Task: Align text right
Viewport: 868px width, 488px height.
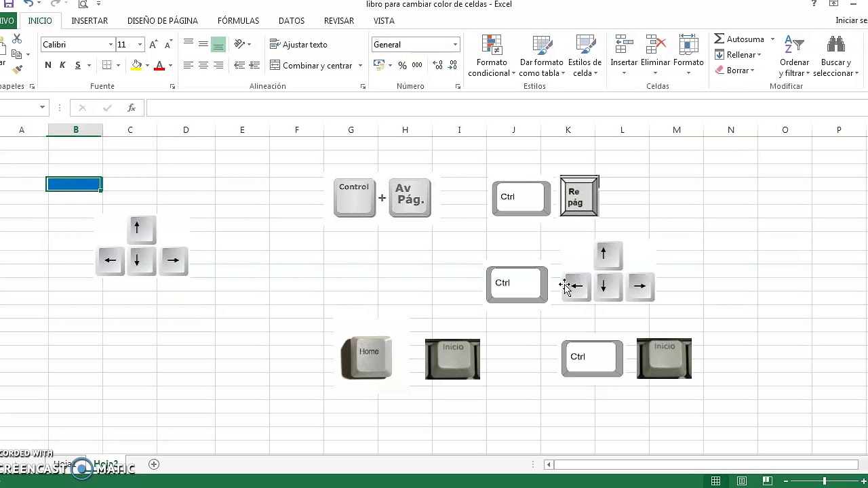Action: 218,65
